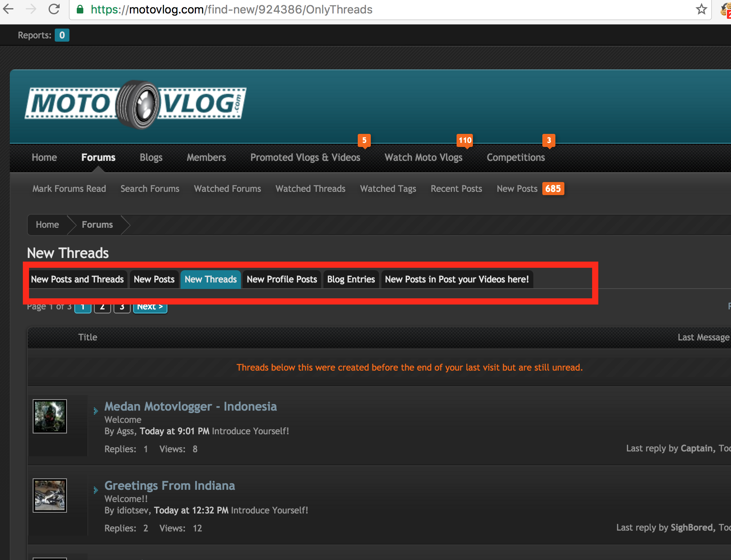Reload the page with the refresh icon
This screenshot has height=560, width=731.
(x=54, y=9)
